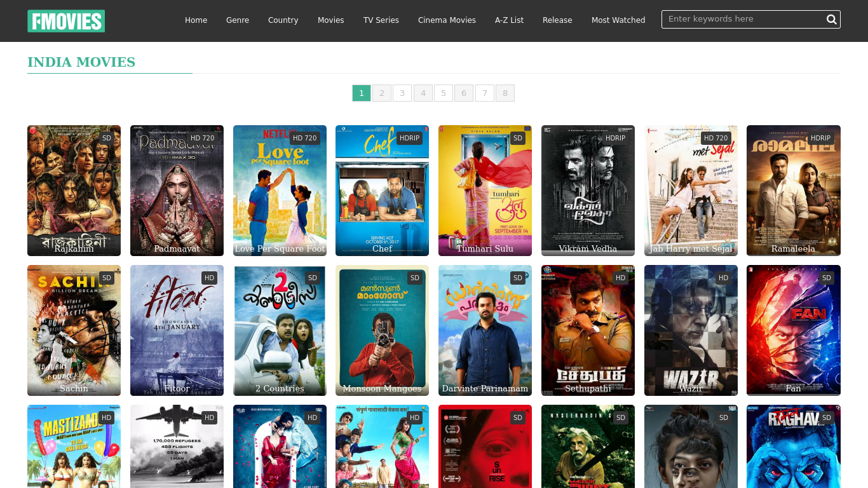This screenshot has height=488, width=868.
Task: Click HD 720 badge on Padmaavat
Action: pyautogui.click(x=202, y=138)
